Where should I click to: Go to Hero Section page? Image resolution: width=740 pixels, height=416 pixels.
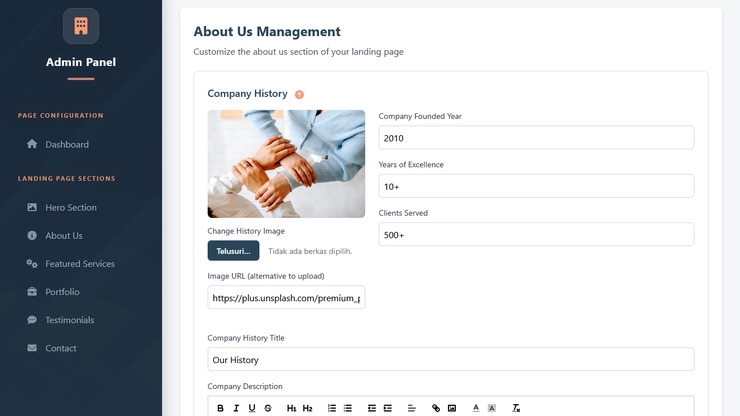pos(71,207)
